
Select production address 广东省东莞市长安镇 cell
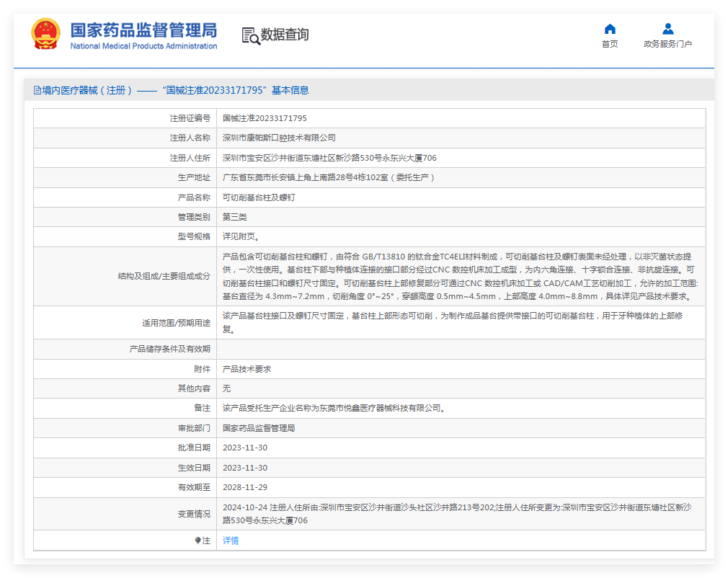click(328, 177)
